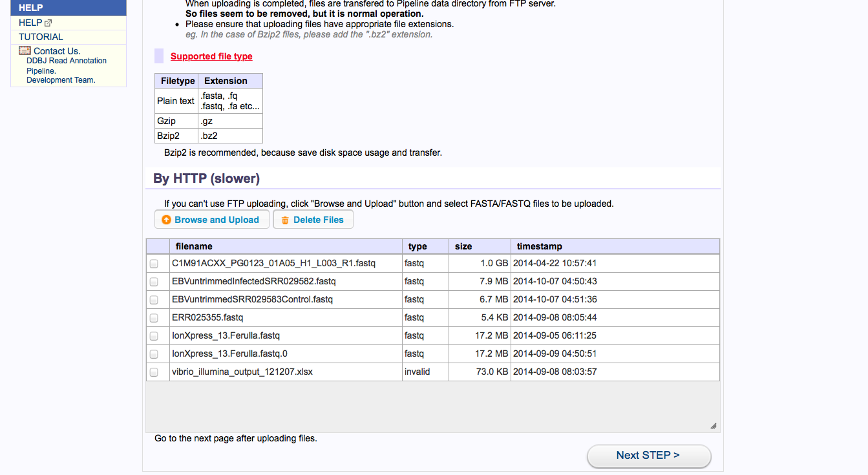
Task: Select checkbox for C1M91ACXX_PG0123 fastq file
Action: click(154, 264)
